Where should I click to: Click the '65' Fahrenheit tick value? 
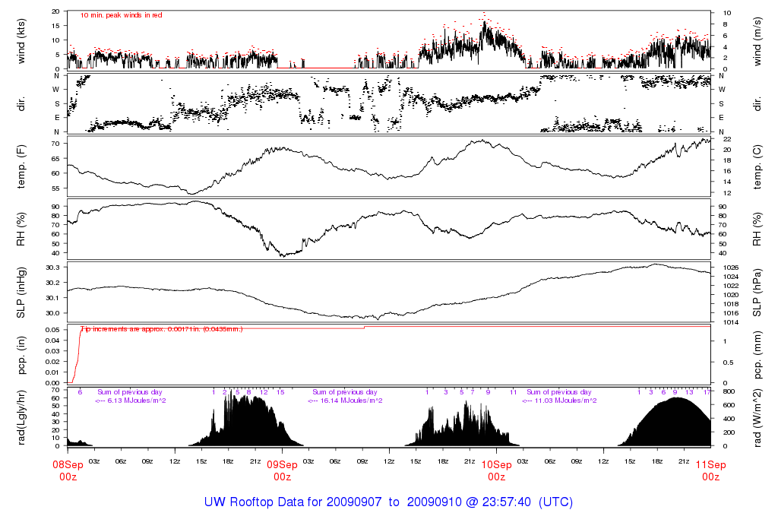(x=55, y=159)
